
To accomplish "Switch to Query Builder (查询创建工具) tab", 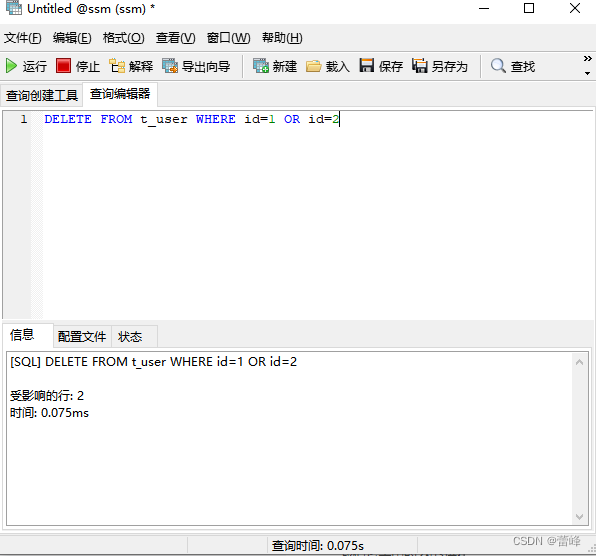I will point(41,95).
